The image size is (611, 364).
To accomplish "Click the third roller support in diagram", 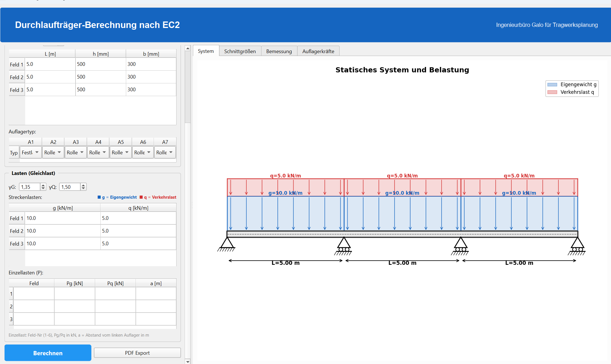I will click(x=461, y=246).
